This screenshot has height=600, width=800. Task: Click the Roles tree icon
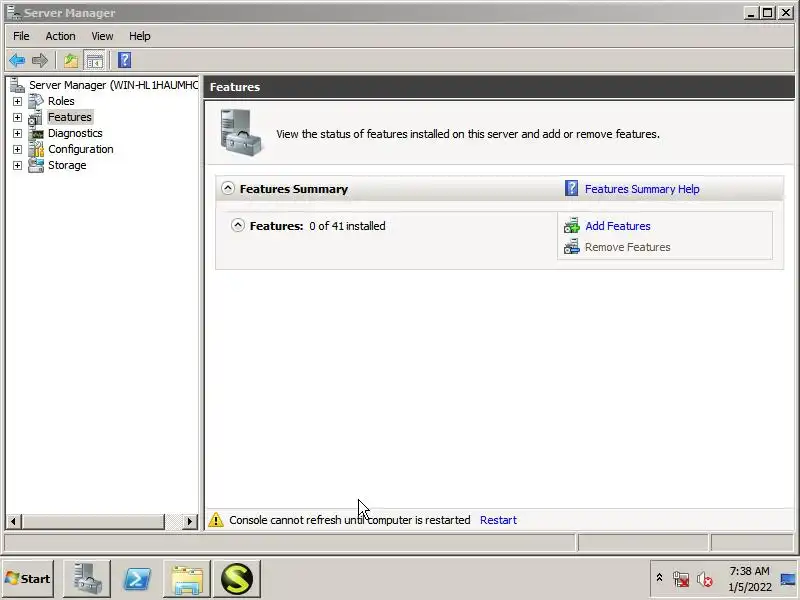36,101
